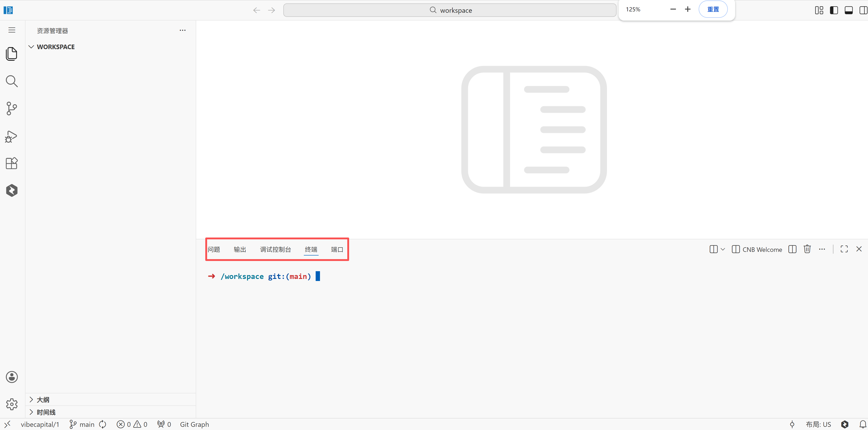Switch to the 终端 terminal tab
This screenshot has width=868, height=430.
tap(311, 249)
